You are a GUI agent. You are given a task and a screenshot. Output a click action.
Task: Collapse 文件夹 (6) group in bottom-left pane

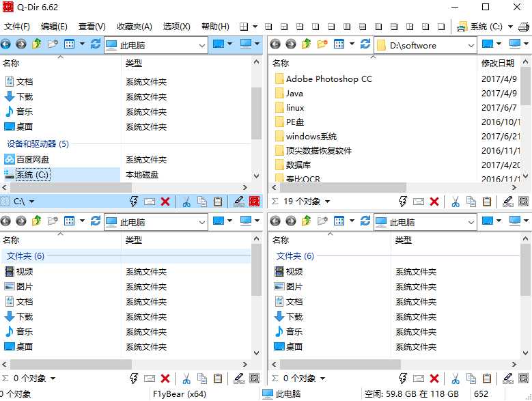[x=26, y=255]
